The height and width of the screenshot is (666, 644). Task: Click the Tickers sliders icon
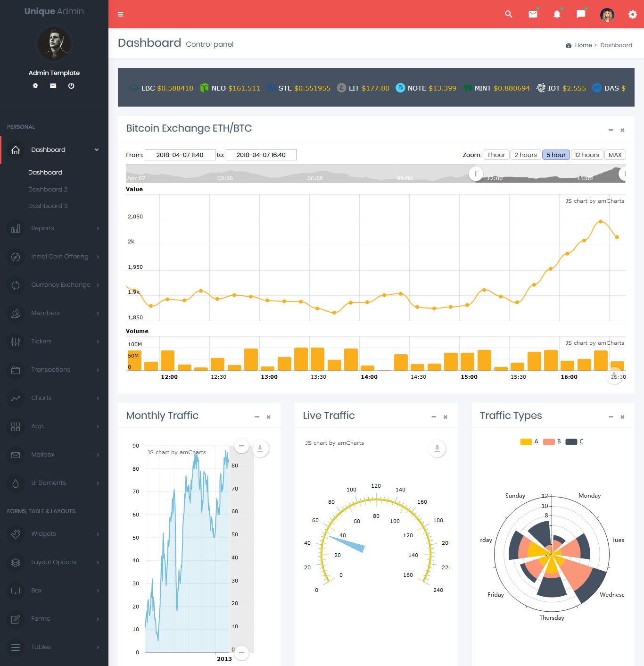click(x=16, y=342)
